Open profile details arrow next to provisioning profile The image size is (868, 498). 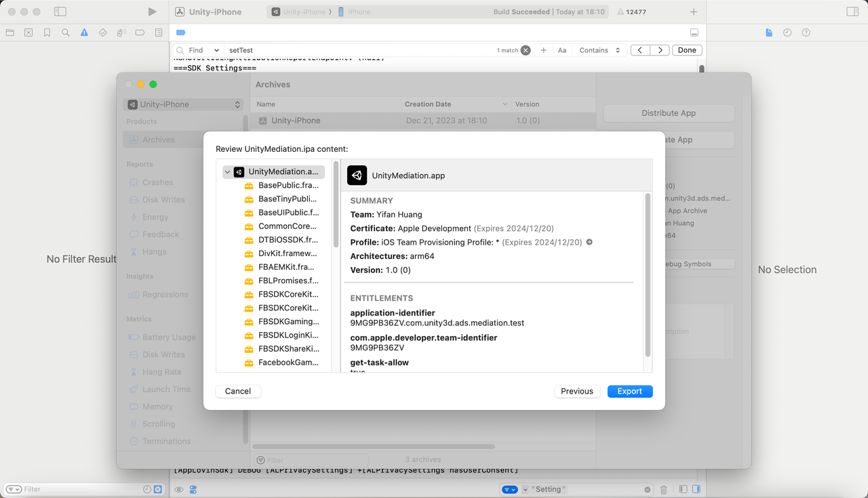[589, 242]
